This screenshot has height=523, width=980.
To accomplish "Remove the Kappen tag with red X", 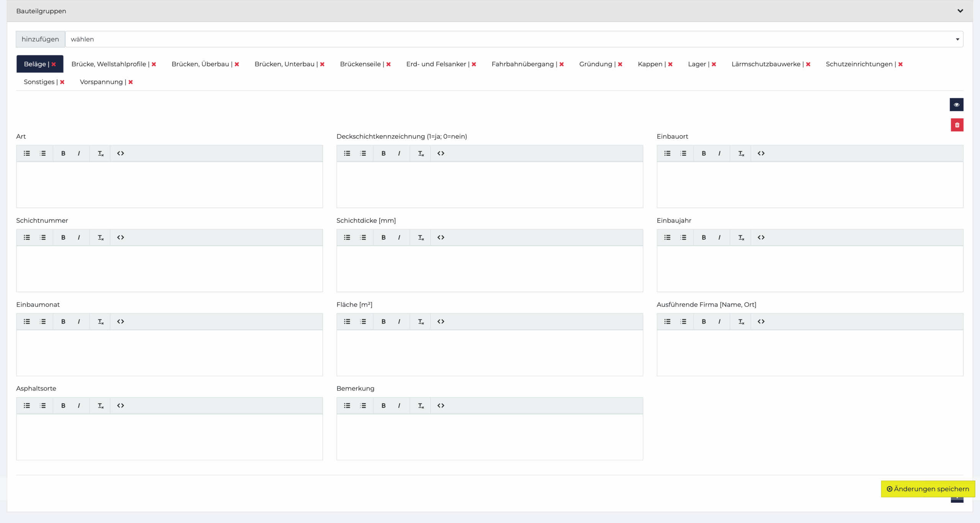I will click(x=670, y=64).
